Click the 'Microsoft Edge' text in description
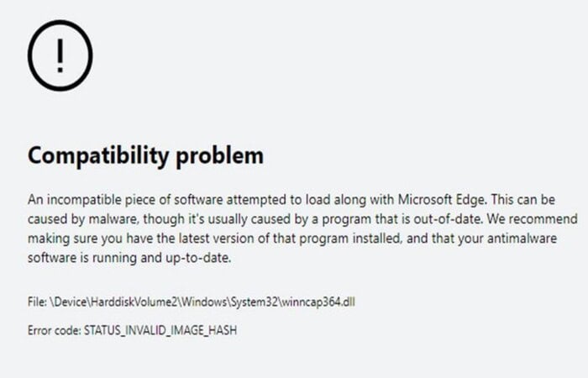 coord(442,200)
